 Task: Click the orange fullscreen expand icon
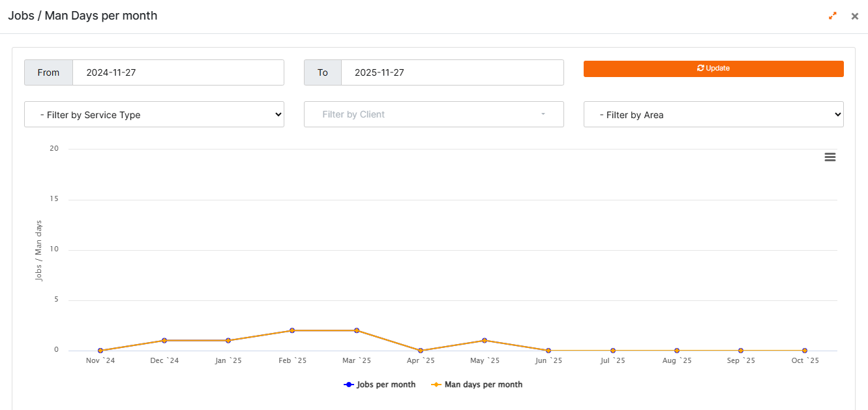tap(833, 15)
